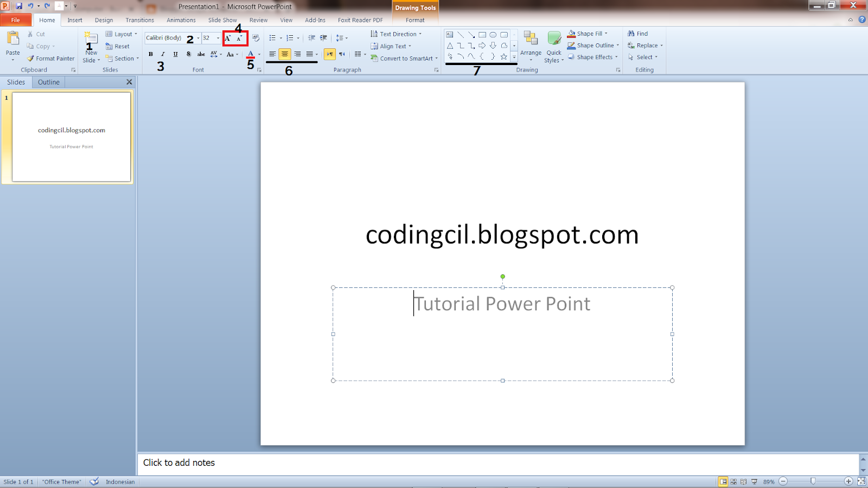Set left-to-right text direction
This screenshot has height=488, width=868.
(330, 54)
